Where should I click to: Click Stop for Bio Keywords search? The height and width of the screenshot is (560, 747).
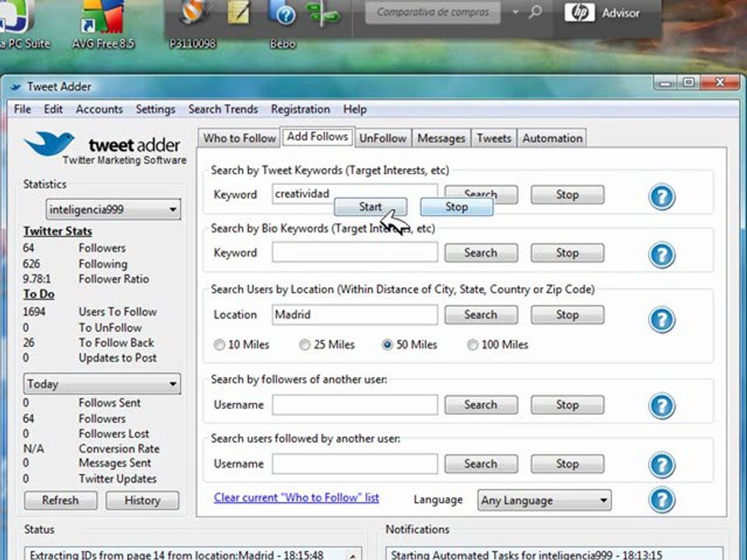click(x=567, y=253)
